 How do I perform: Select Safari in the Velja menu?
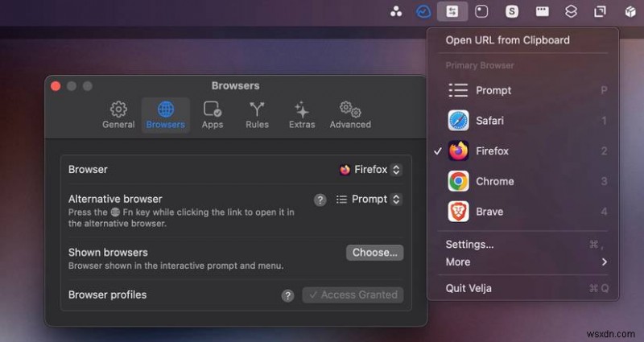pos(522,121)
